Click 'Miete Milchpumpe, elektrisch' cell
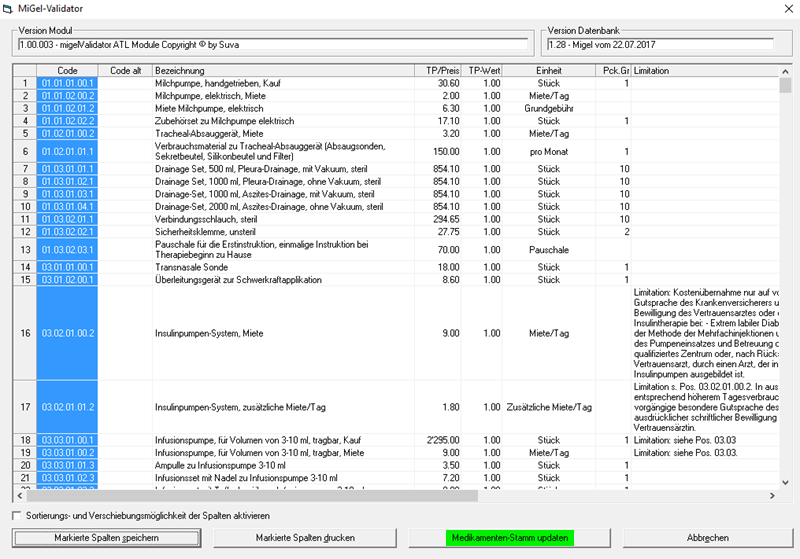 coord(283,108)
